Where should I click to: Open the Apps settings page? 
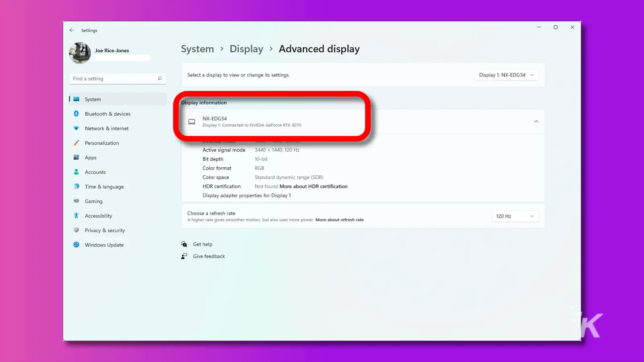pos(118,157)
